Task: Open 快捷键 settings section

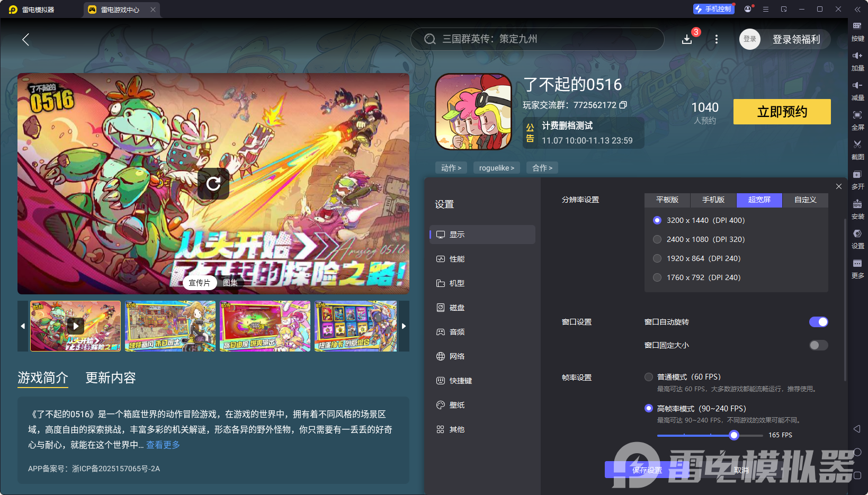Action: [x=482, y=381]
